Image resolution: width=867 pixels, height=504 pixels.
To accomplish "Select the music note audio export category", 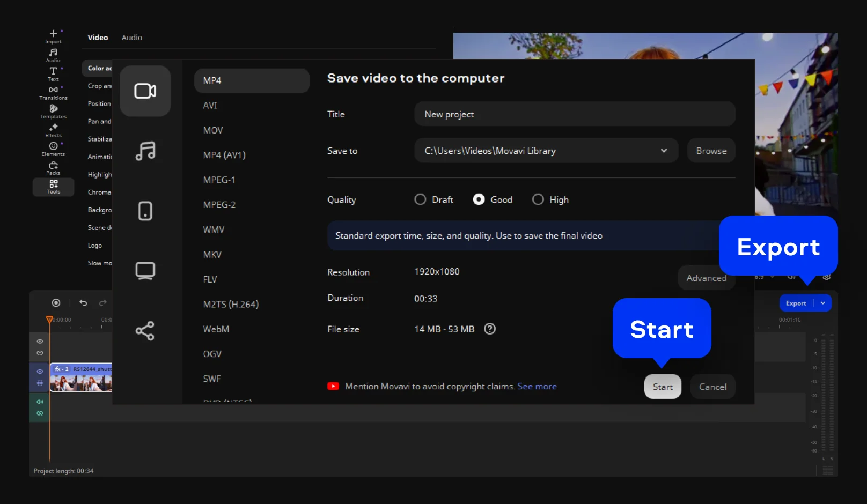I will click(145, 151).
